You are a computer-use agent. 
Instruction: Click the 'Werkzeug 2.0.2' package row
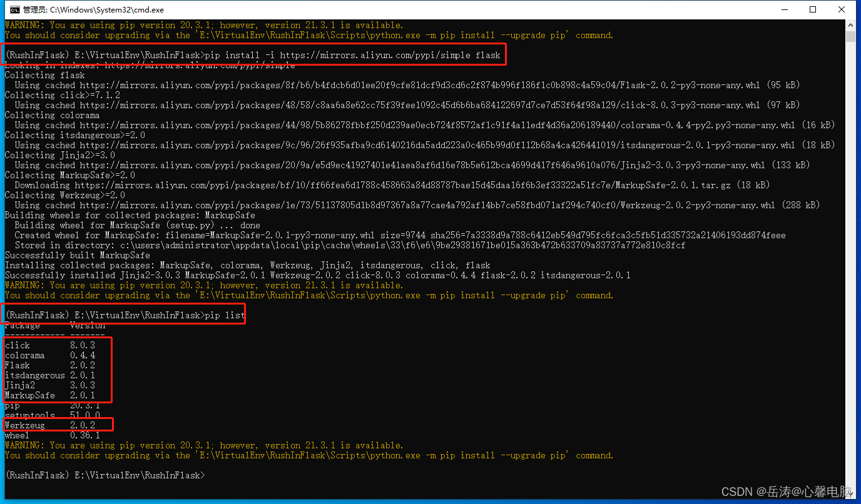pos(50,425)
